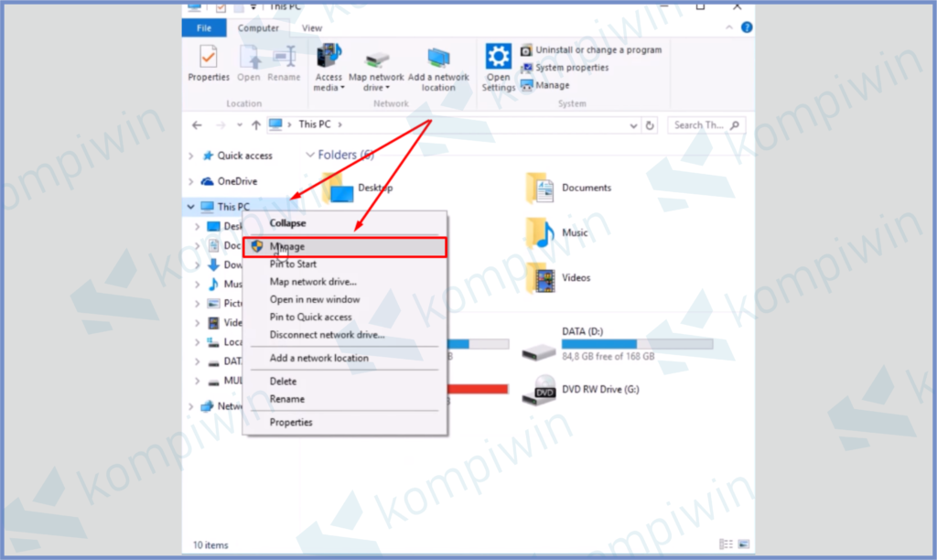Expand the Quick access tree node
This screenshot has height=560, width=937.
point(190,156)
